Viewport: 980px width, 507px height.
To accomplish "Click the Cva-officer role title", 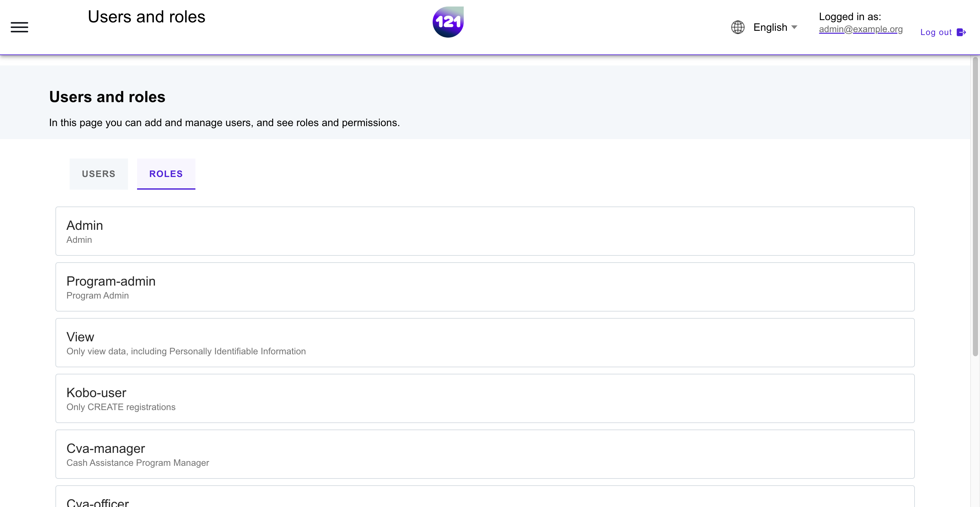I will [x=98, y=502].
